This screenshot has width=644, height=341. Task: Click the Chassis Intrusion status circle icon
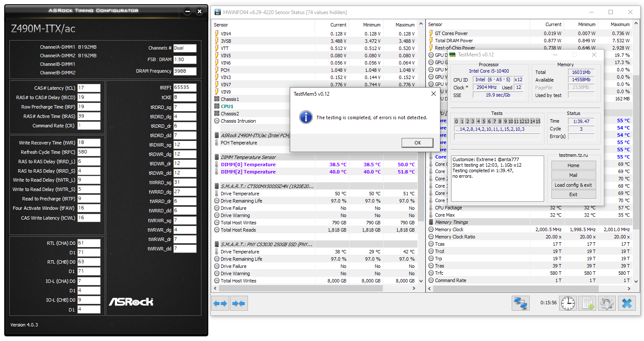pyautogui.click(x=217, y=121)
